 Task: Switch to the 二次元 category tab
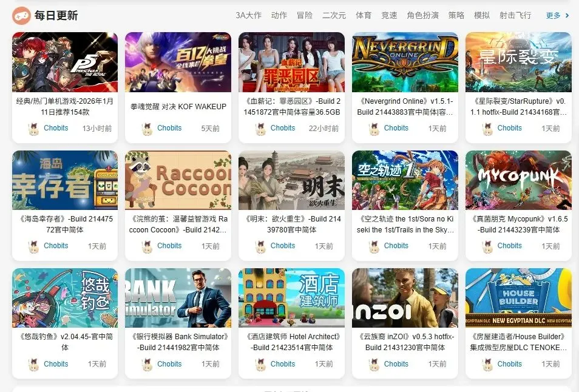pos(334,16)
